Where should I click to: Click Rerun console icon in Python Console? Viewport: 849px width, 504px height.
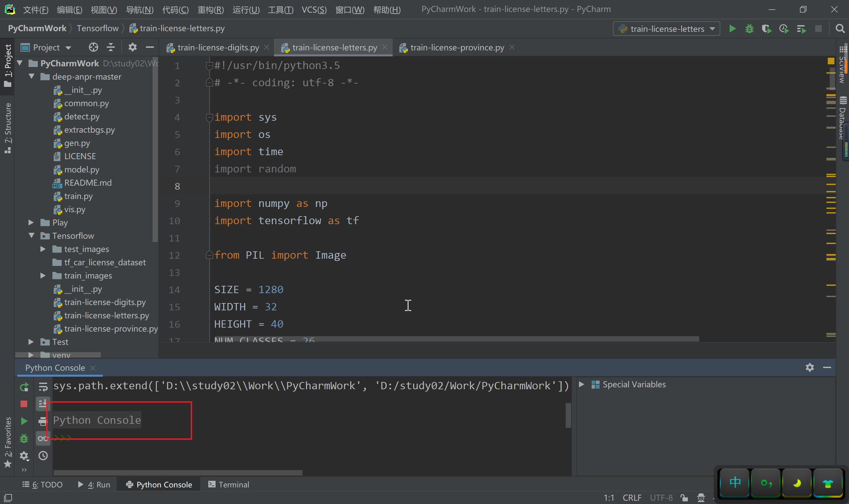point(24,387)
